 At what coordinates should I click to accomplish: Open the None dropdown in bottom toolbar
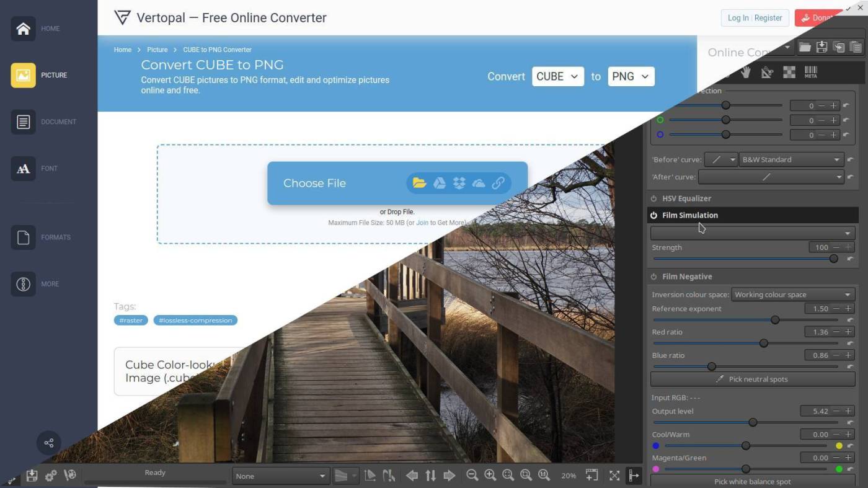click(280, 476)
